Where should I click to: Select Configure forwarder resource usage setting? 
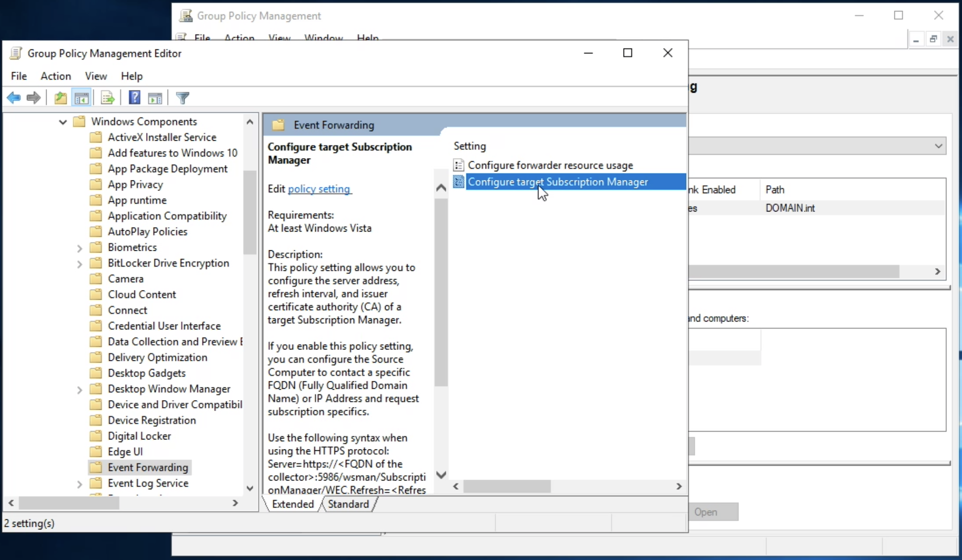[x=550, y=165]
